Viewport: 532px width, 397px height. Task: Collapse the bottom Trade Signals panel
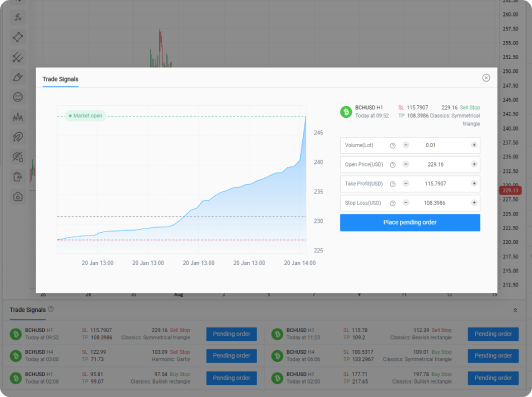pyautogui.click(x=515, y=310)
